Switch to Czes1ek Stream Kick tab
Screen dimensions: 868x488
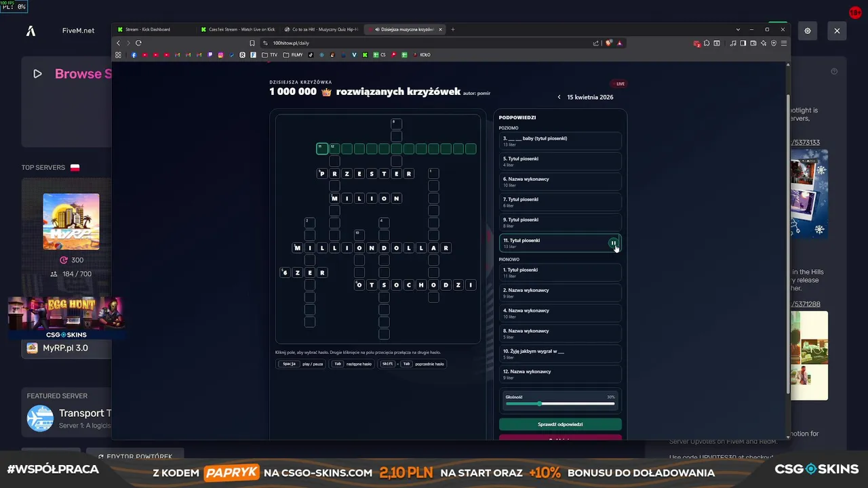click(239, 29)
